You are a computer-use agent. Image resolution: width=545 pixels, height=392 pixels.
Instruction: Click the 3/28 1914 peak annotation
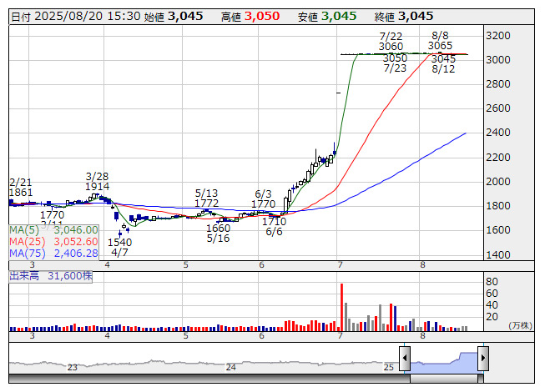pos(98,181)
